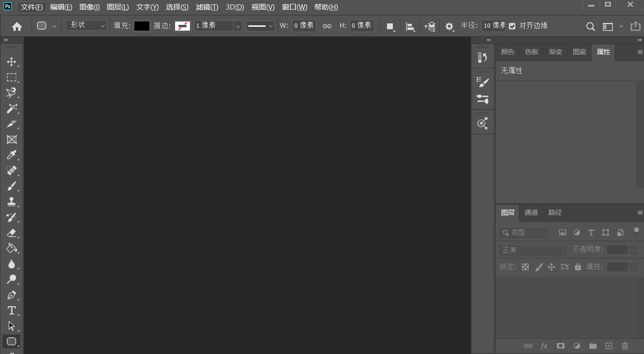Open the History panel icon
644x354 pixels.
[x=483, y=58]
